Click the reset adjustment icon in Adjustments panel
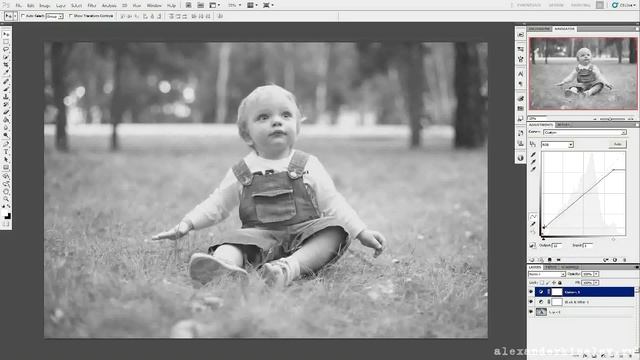Screen dimensions: 640x360 click(x=615, y=260)
